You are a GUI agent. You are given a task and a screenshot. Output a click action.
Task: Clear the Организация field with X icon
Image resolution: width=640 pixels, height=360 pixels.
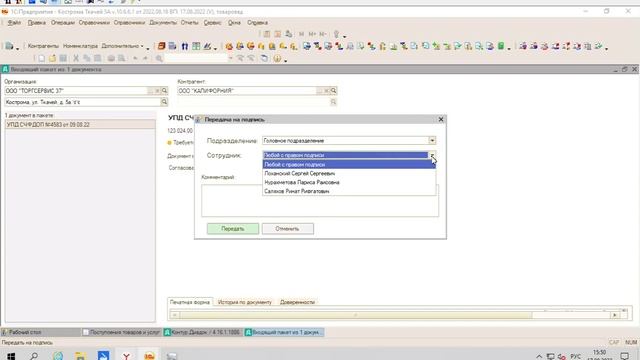click(158, 91)
